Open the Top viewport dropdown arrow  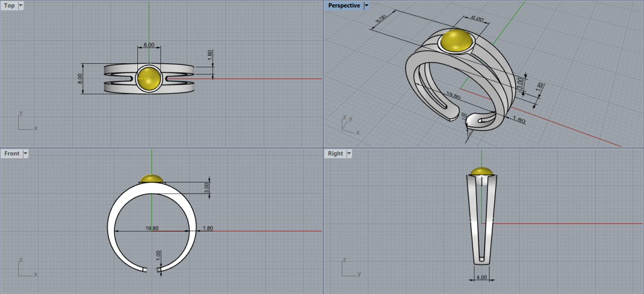click(x=21, y=6)
